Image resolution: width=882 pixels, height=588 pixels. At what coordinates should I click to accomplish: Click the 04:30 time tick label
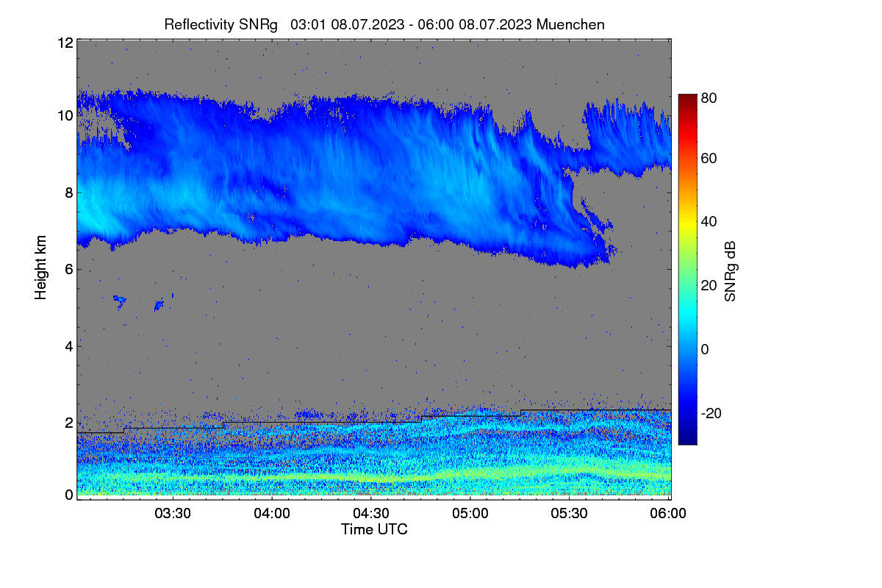coord(372,514)
